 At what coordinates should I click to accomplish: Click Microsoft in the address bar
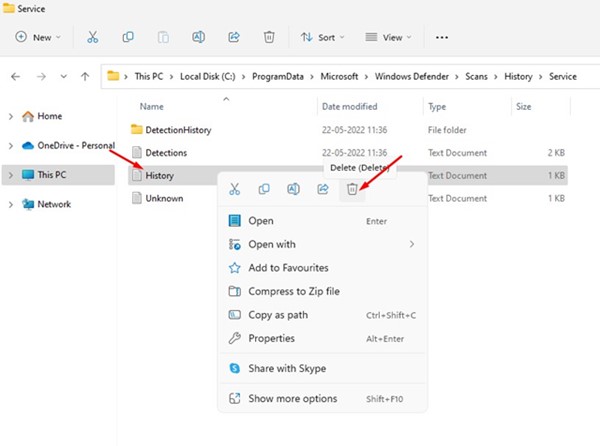(339, 77)
